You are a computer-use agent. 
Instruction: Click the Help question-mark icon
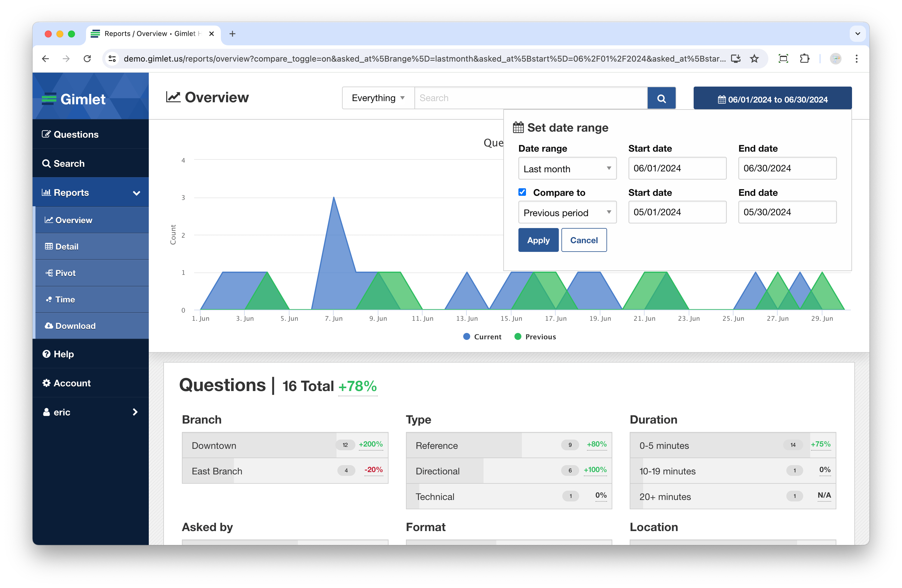point(46,354)
